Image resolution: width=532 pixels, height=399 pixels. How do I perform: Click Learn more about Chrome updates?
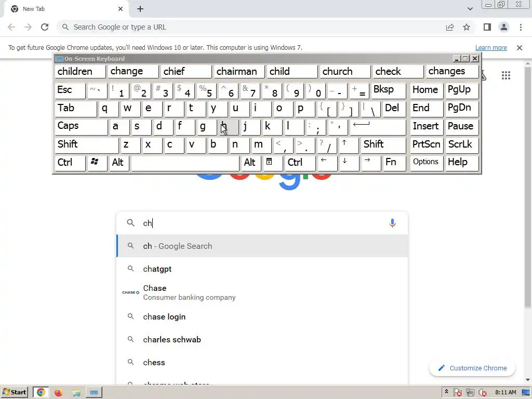[490, 48]
